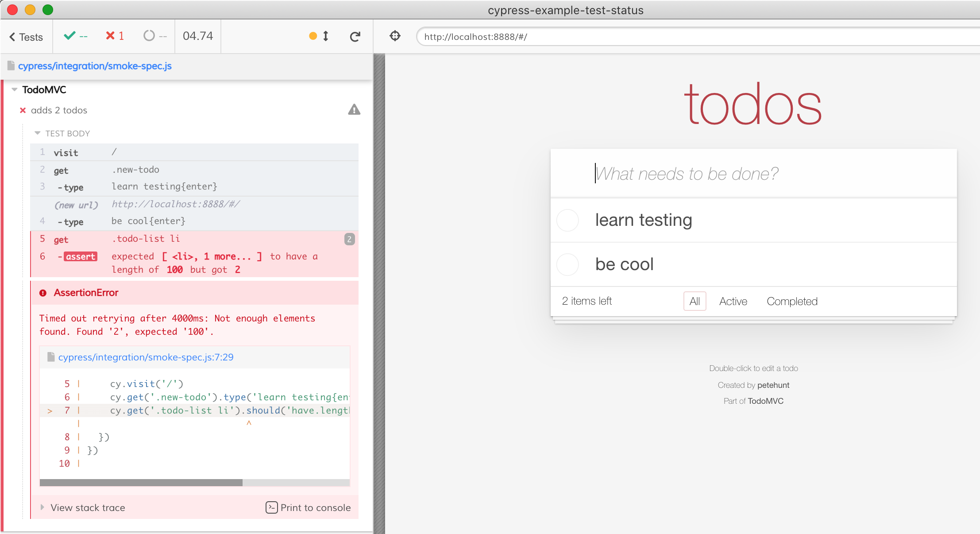Expand View stack trace
The width and height of the screenshot is (980, 534).
coord(87,507)
